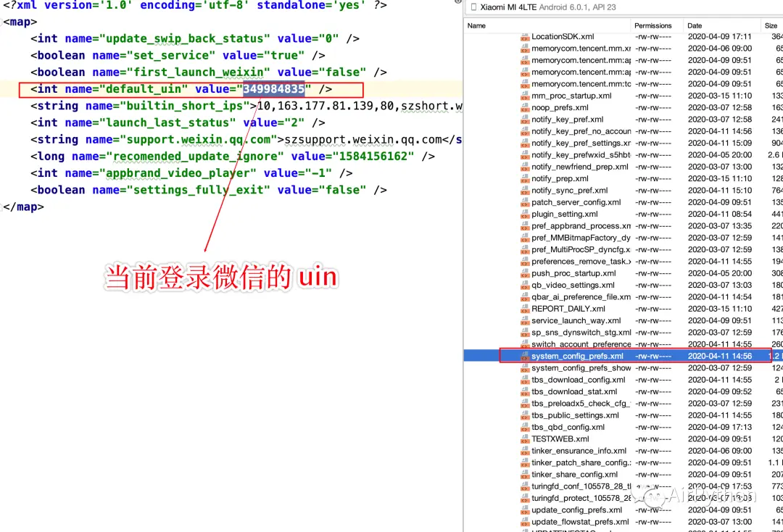Select preferences_remove_task file row
The image size is (783, 532).
pyautogui.click(x=623, y=262)
